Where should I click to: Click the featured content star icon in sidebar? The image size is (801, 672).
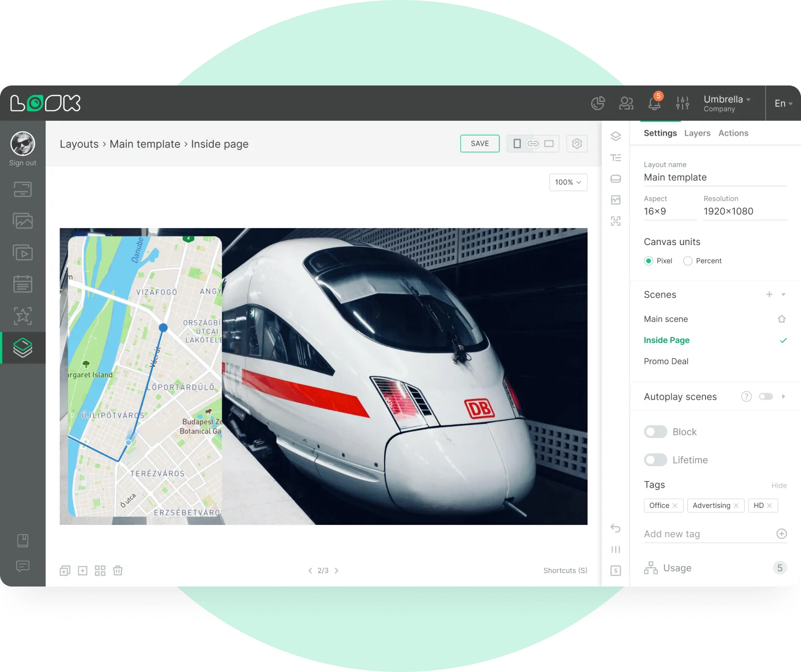[22, 316]
